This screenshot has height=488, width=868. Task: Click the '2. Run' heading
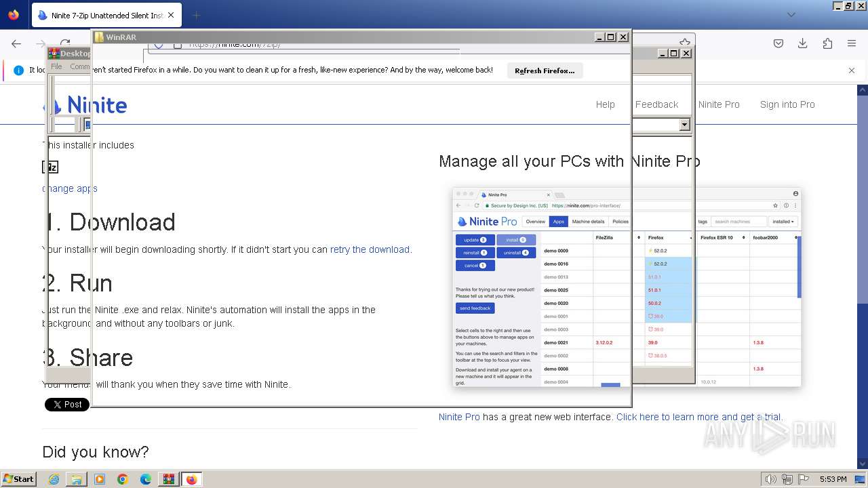pyautogui.click(x=77, y=283)
